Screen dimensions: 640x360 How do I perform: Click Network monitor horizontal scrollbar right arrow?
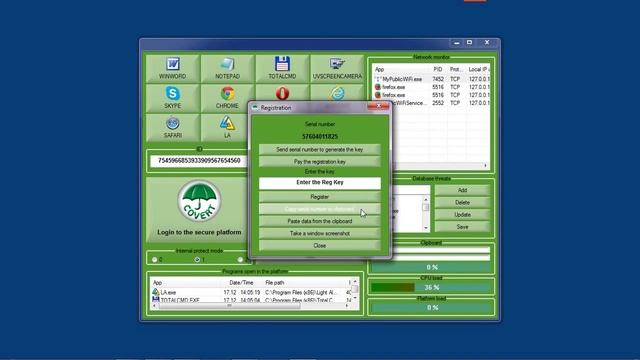click(x=485, y=165)
